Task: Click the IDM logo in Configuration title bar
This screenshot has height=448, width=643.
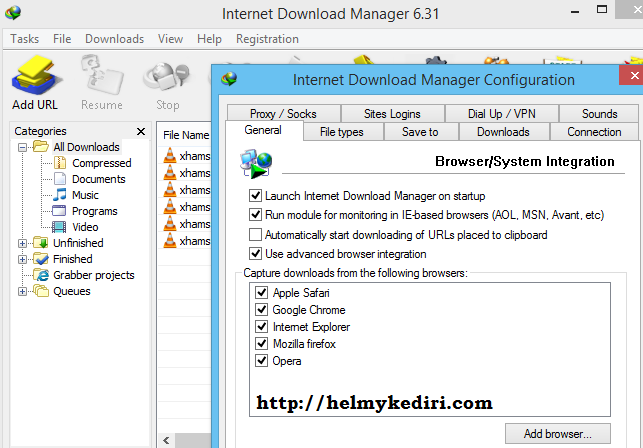Action: [229, 78]
